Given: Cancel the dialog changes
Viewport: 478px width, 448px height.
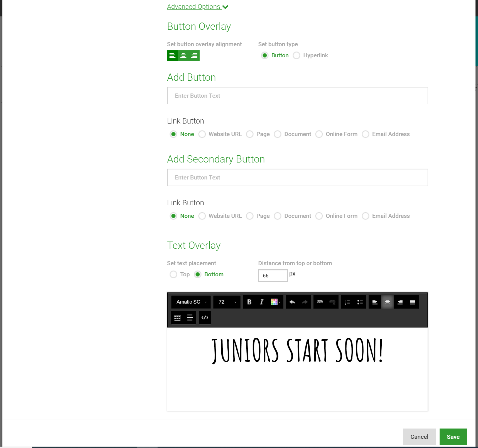Looking at the screenshot, I should click(x=419, y=437).
